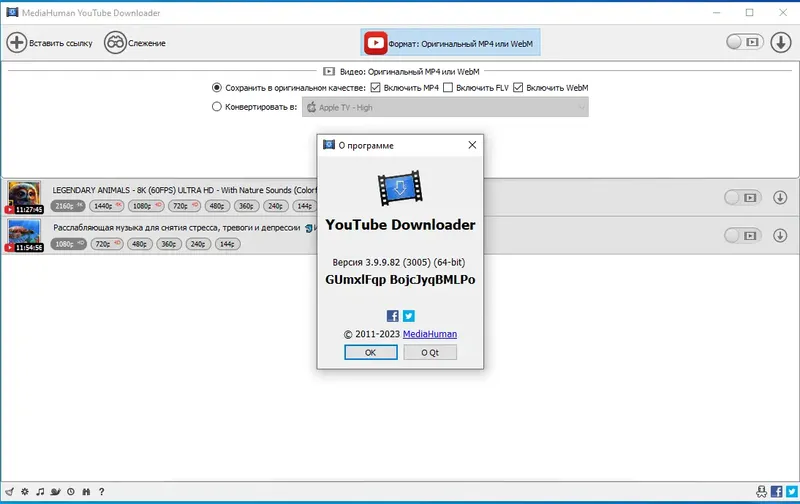Click the filmstrip app logo in About dialog
Viewport: 800px width, 504px height.
point(400,188)
